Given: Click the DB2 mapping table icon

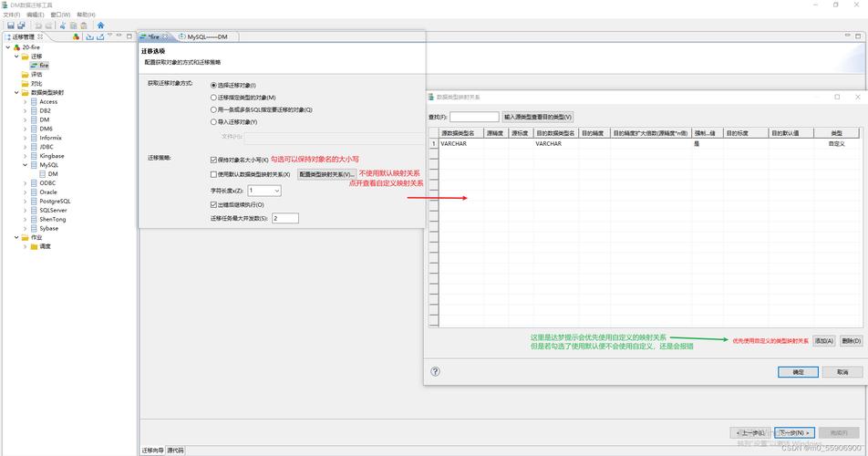Looking at the screenshot, I should point(34,110).
